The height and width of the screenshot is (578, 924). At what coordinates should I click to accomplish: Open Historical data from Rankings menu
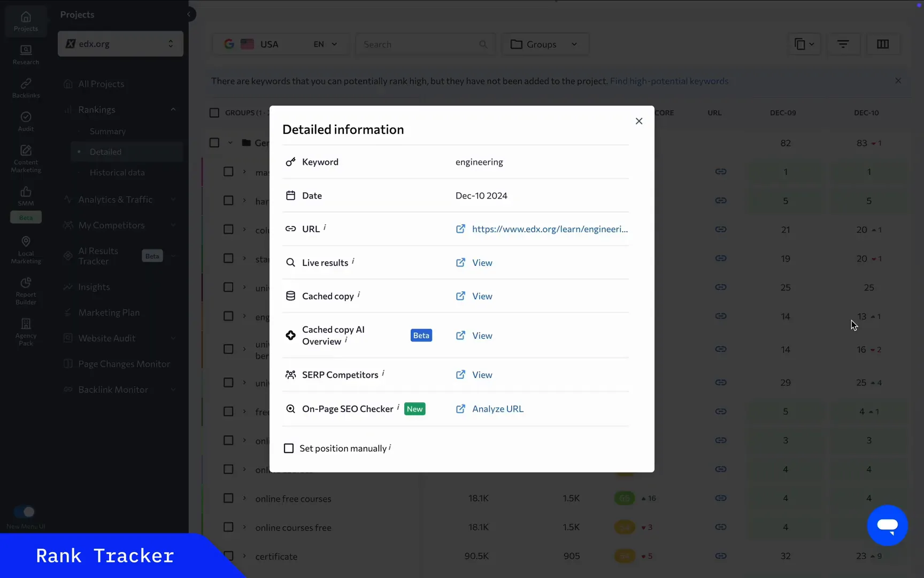118,172
